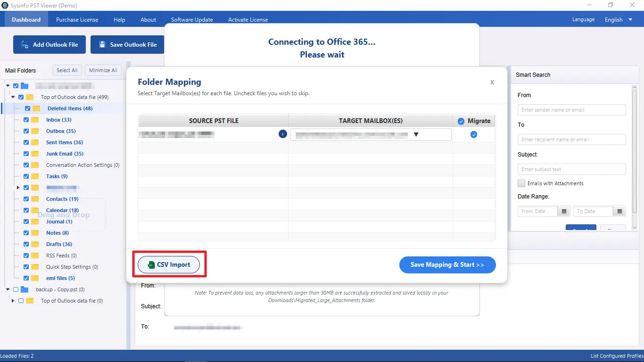Viewport: 644px width, 362px height.
Task: Collapse the Top of Outlook data file (499) node
Action: [x=14, y=97]
